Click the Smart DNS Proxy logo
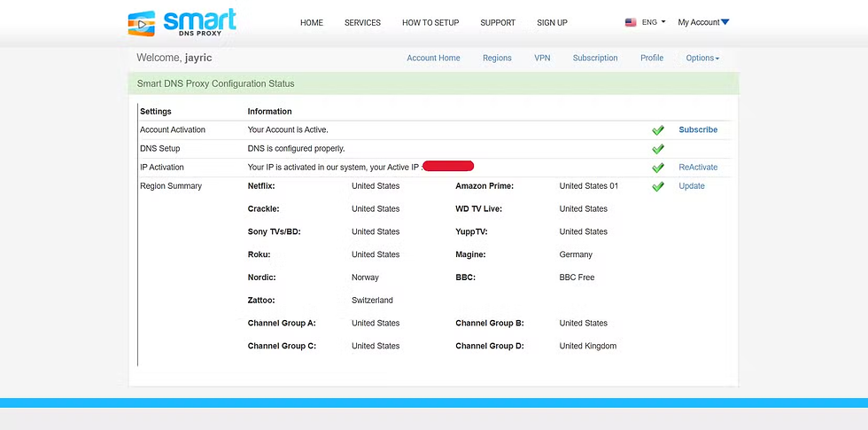Viewport: 868px width, 430px height. [182, 23]
